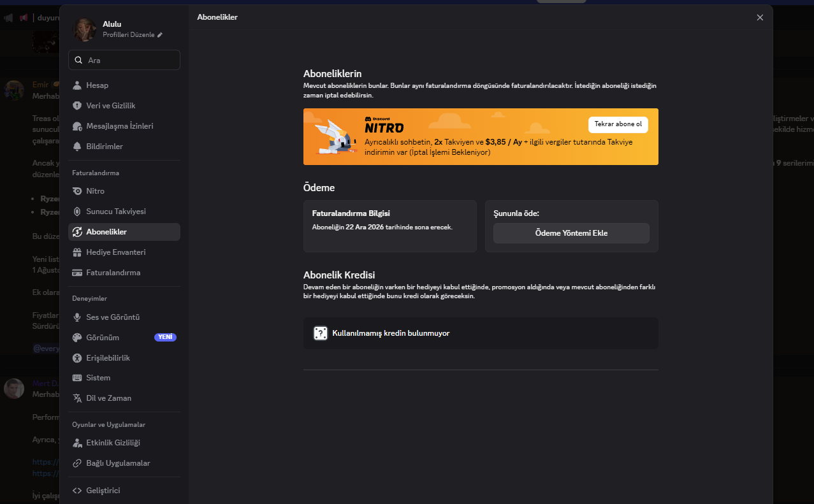Open Veri ve Gizlilik shield icon
This screenshot has width=814, height=504.
tap(77, 106)
